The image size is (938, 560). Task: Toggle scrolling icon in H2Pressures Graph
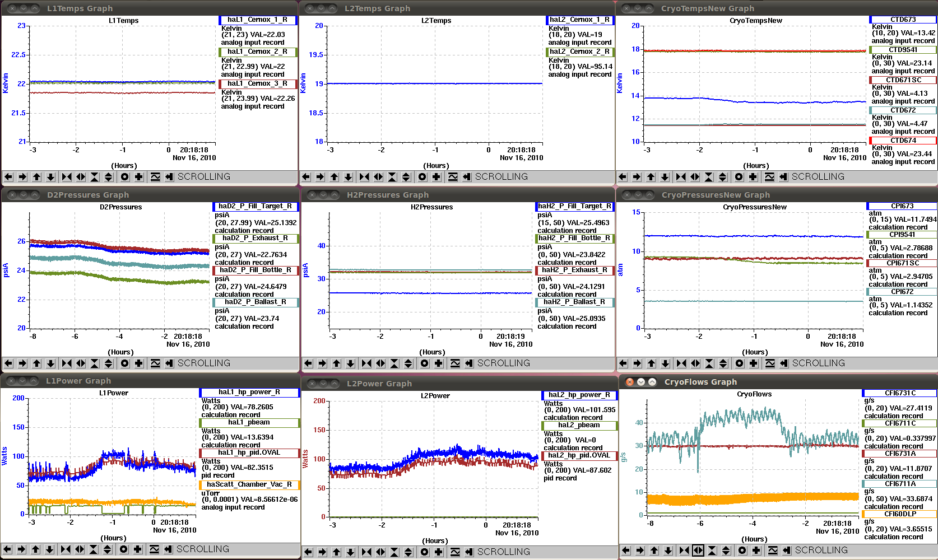[469, 363]
